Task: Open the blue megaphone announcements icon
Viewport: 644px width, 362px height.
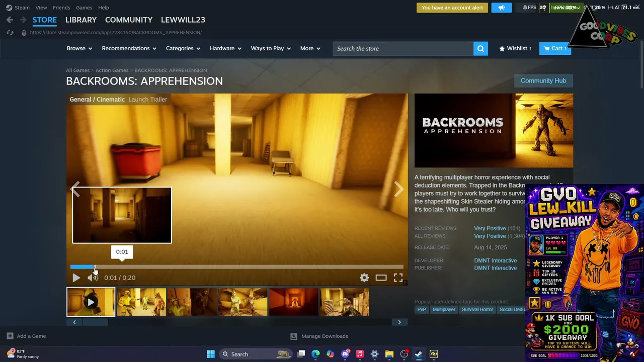Action: coord(501,8)
